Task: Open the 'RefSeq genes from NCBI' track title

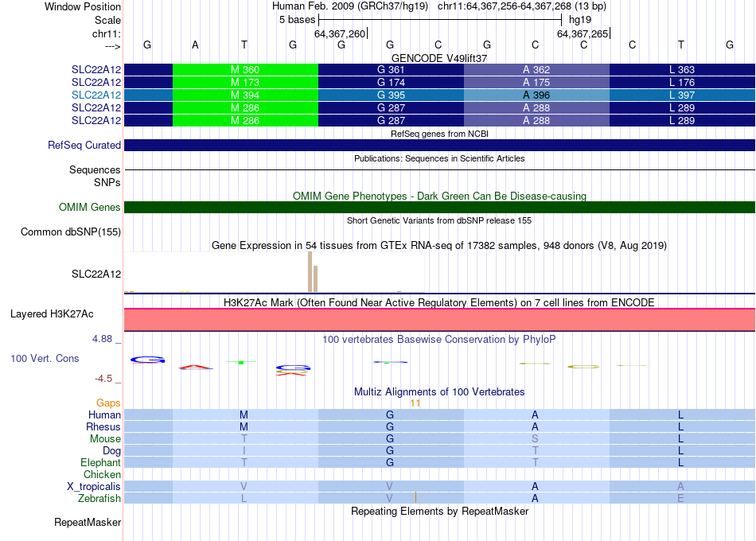Action: pyautogui.click(x=439, y=134)
